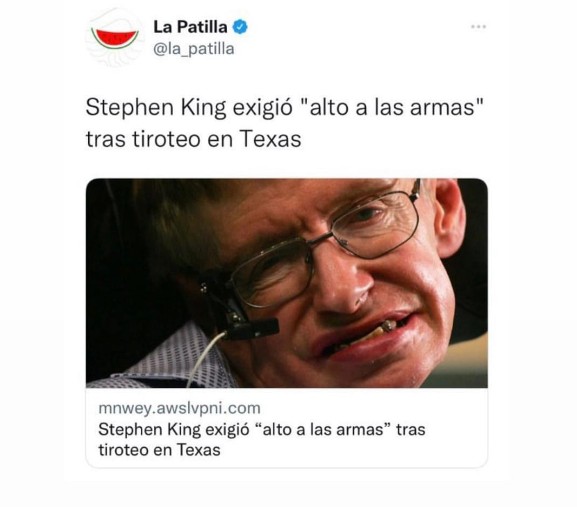
Task: Open La Patilla's watermelon profile avatar
Action: [115, 38]
